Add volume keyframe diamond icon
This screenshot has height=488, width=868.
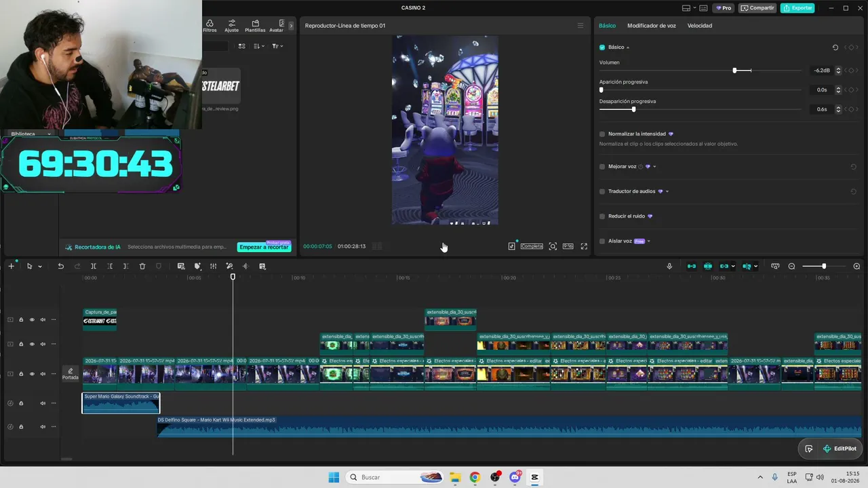point(851,70)
